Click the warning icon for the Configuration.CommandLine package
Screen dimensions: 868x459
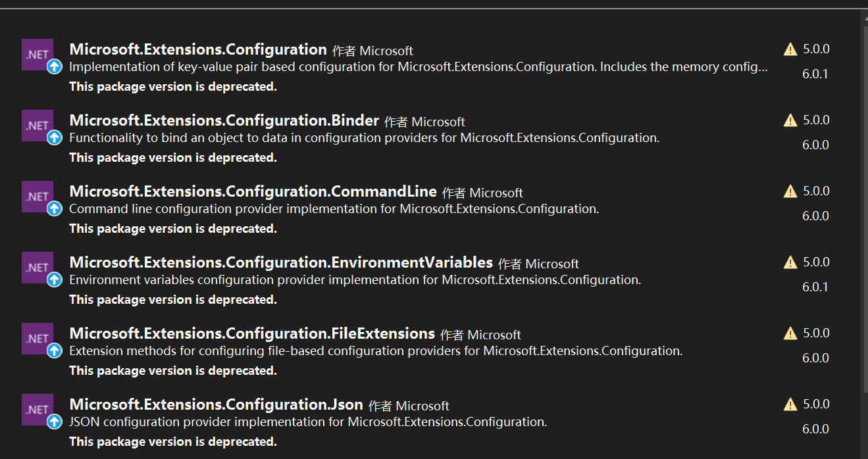tap(790, 191)
